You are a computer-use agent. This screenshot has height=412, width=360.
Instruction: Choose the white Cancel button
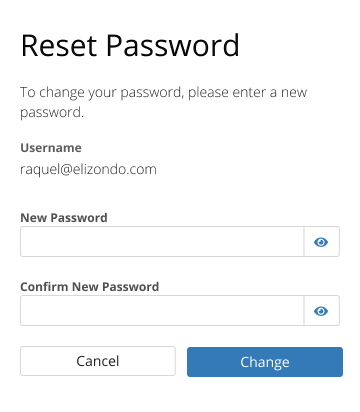(98, 361)
